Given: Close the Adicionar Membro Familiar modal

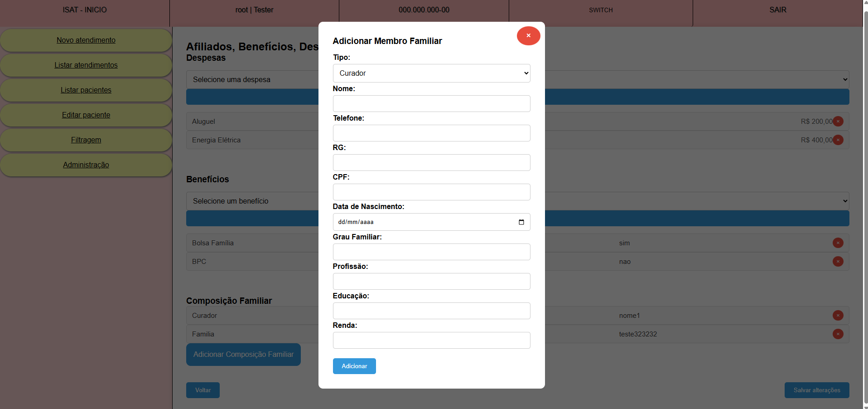Looking at the screenshot, I should click(x=528, y=36).
